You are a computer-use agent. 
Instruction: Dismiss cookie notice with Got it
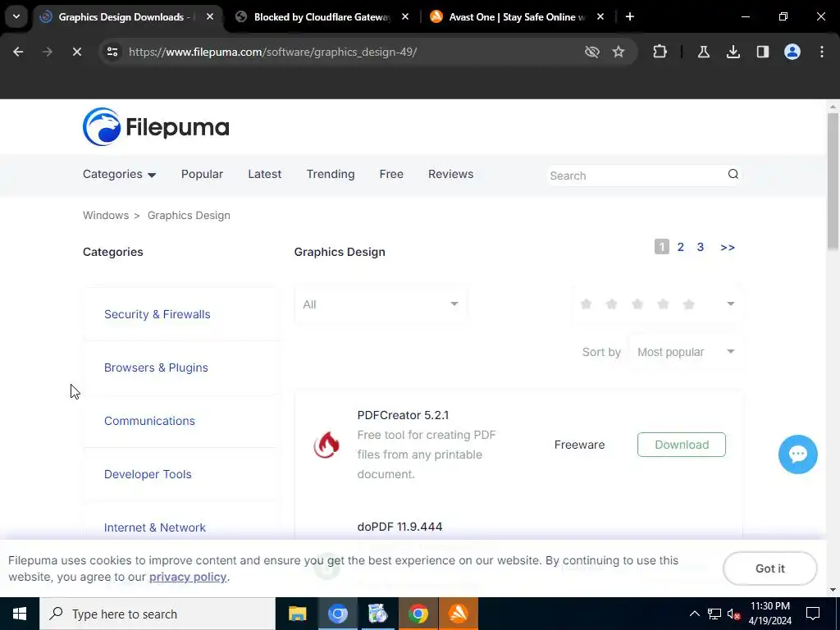click(x=769, y=568)
